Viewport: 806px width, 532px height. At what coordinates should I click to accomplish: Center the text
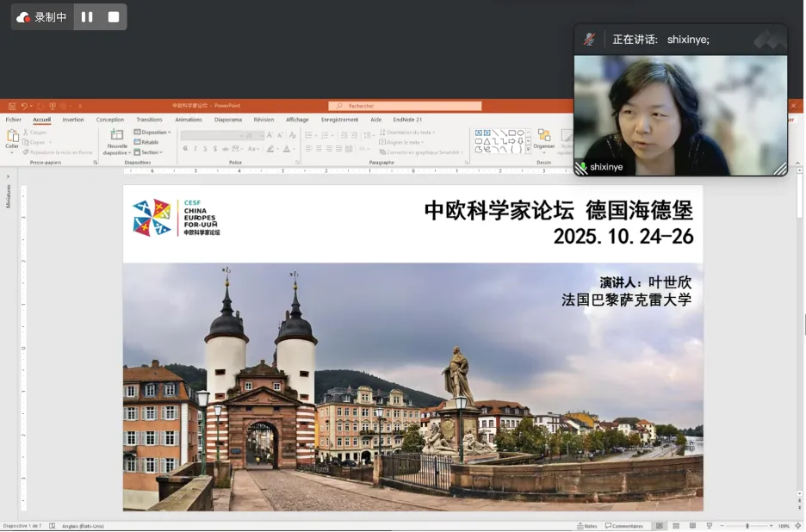click(x=319, y=149)
